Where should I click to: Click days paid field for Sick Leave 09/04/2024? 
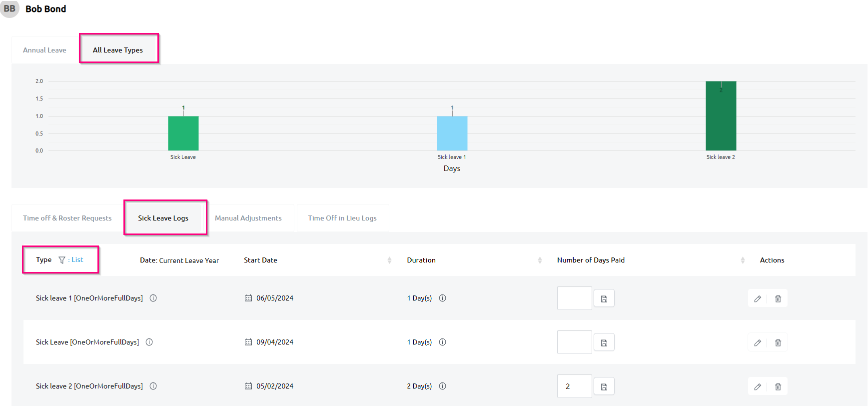point(574,342)
